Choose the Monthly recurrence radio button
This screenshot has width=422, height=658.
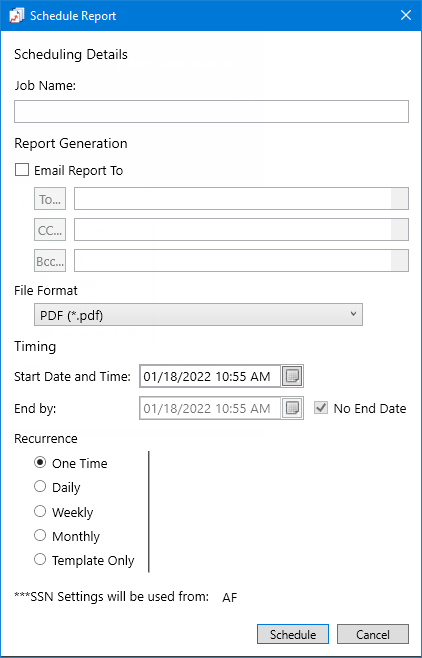pyautogui.click(x=40, y=535)
